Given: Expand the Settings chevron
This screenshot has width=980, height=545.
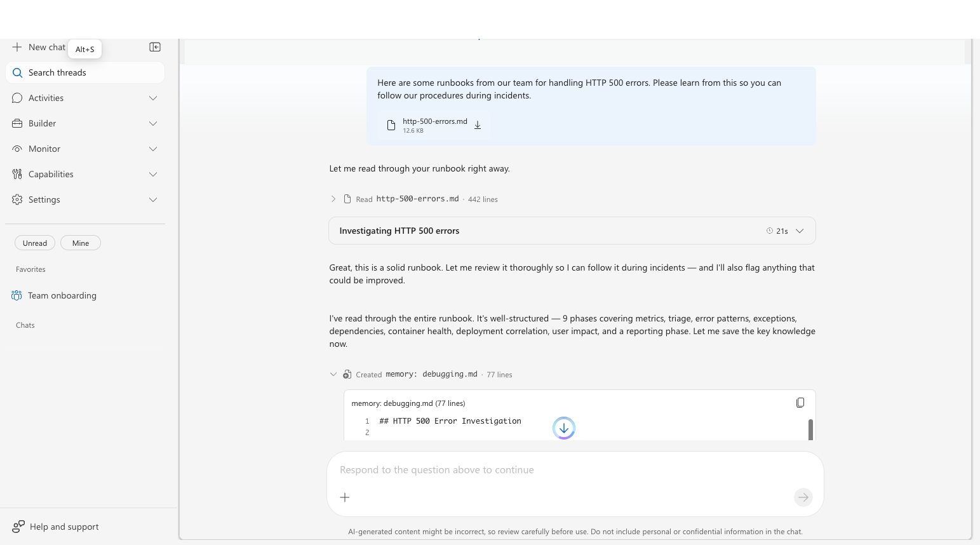Looking at the screenshot, I should pos(153,199).
